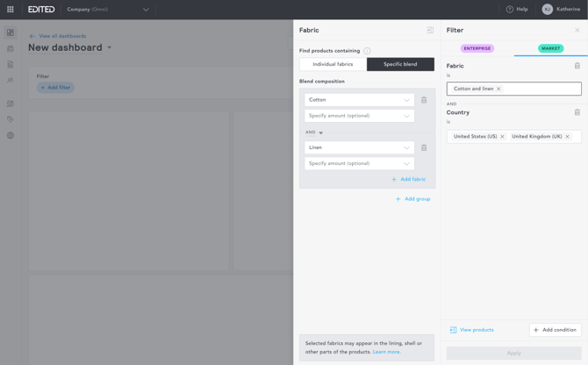Select the United Kingdom (UK) tag text

click(537, 137)
